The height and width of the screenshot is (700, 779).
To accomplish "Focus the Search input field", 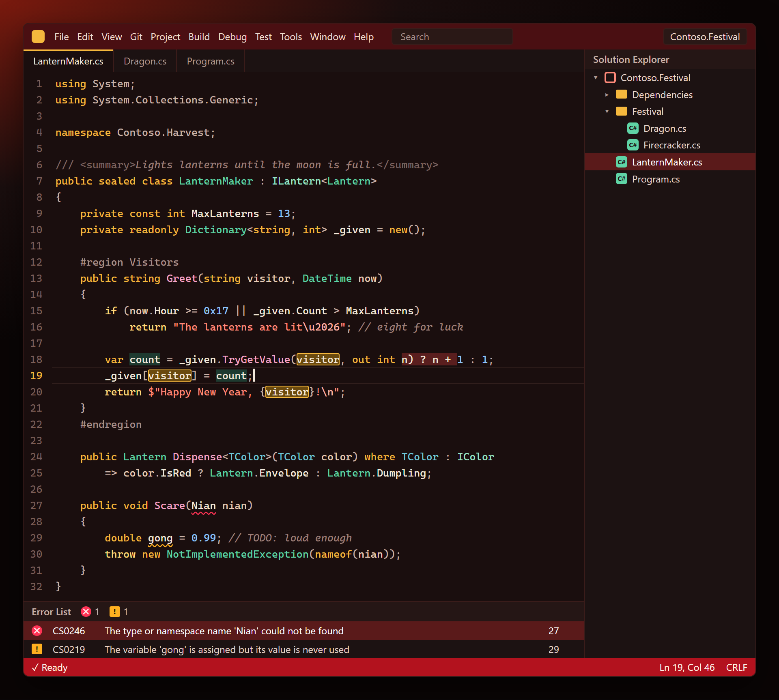I will tap(452, 37).
